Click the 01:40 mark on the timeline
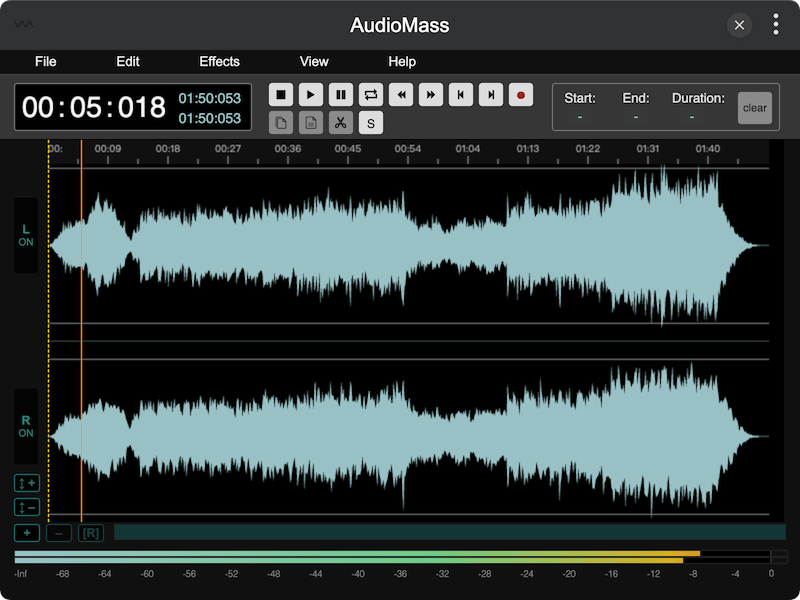 (708, 148)
